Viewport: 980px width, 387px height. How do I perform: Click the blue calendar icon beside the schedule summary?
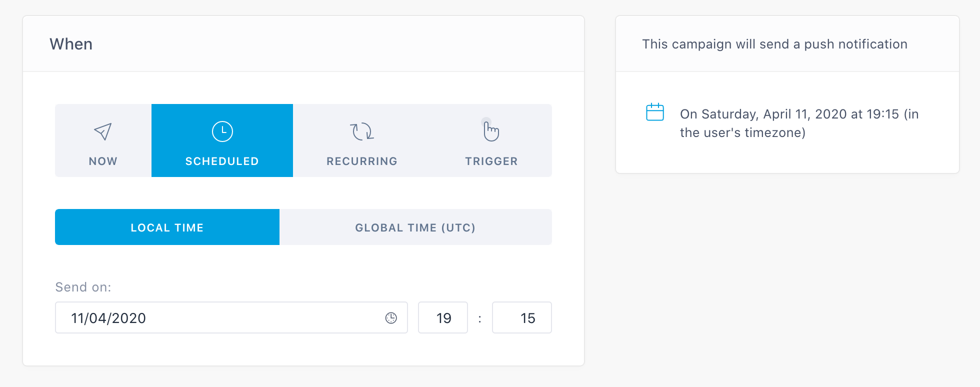pos(655,112)
